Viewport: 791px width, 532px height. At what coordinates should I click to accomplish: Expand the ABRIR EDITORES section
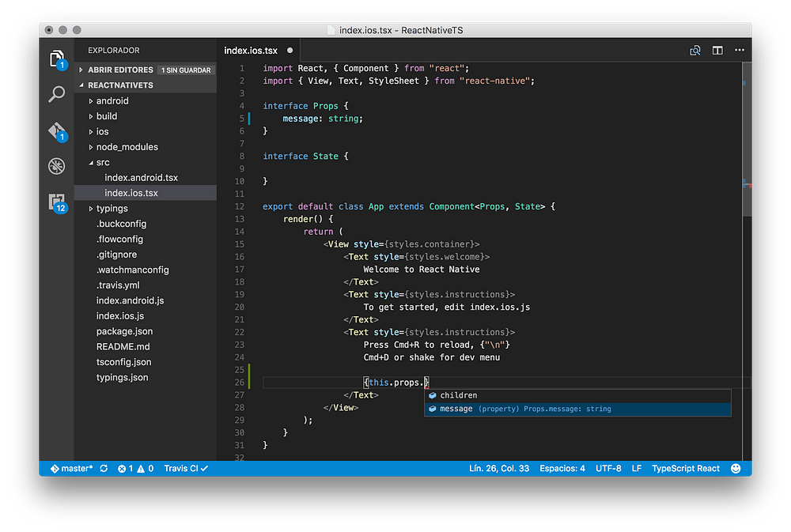(146, 70)
